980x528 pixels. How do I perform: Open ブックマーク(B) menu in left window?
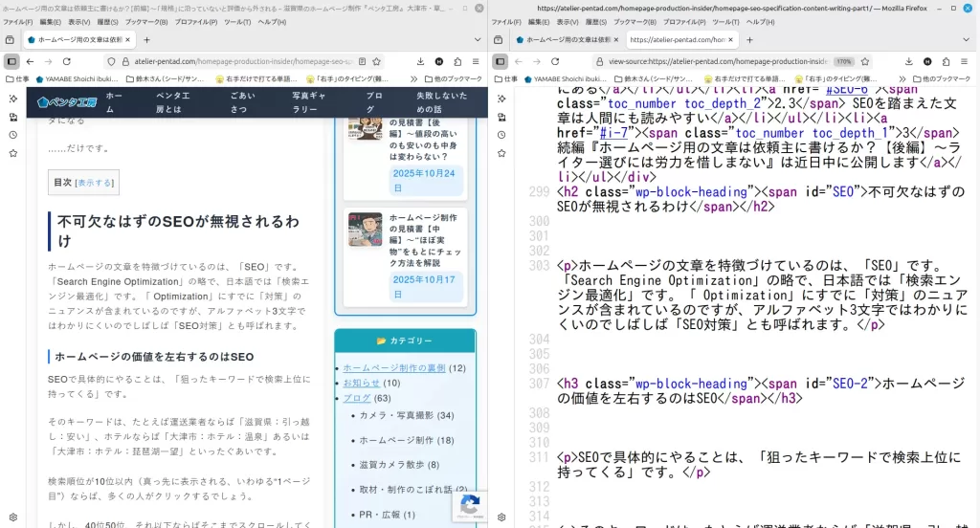pyautogui.click(x=146, y=22)
